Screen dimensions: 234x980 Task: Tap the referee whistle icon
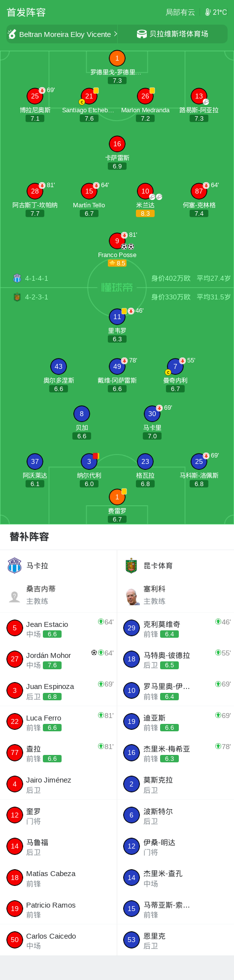12,34
